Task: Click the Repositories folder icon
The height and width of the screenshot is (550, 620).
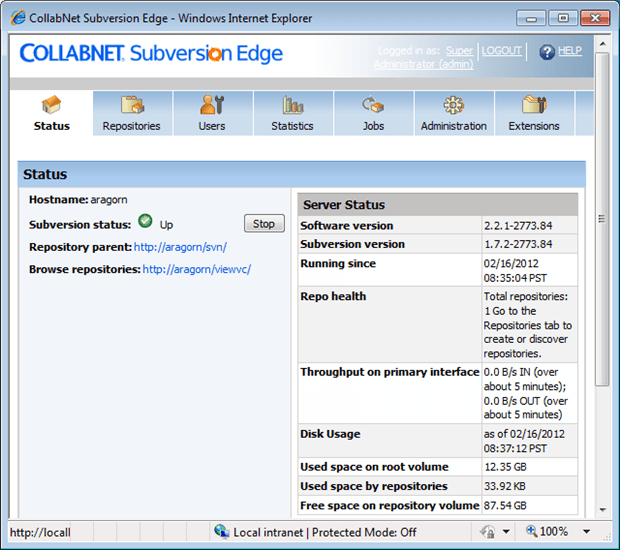Action: [x=132, y=104]
